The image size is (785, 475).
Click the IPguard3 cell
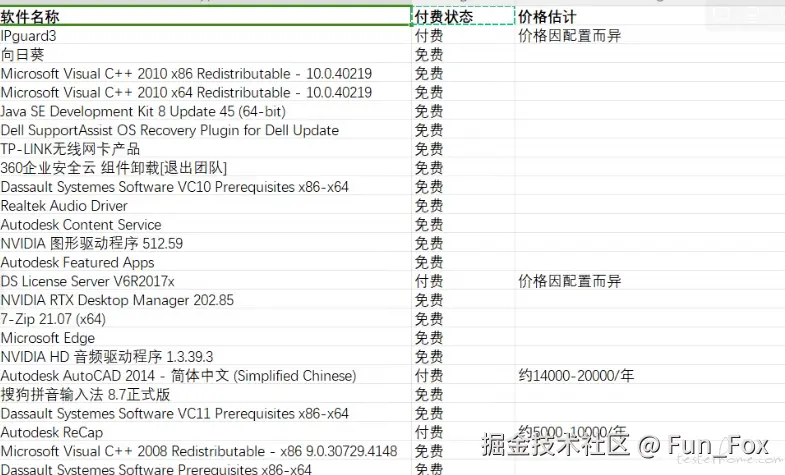[205, 36]
